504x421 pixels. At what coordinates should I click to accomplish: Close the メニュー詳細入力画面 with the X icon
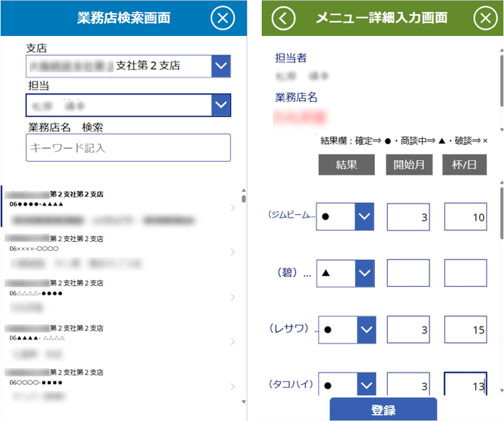pyautogui.click(x=485, y=18)
